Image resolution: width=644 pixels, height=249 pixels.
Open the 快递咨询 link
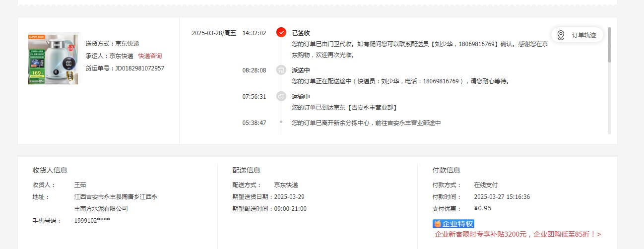click(x=150, y=56)
